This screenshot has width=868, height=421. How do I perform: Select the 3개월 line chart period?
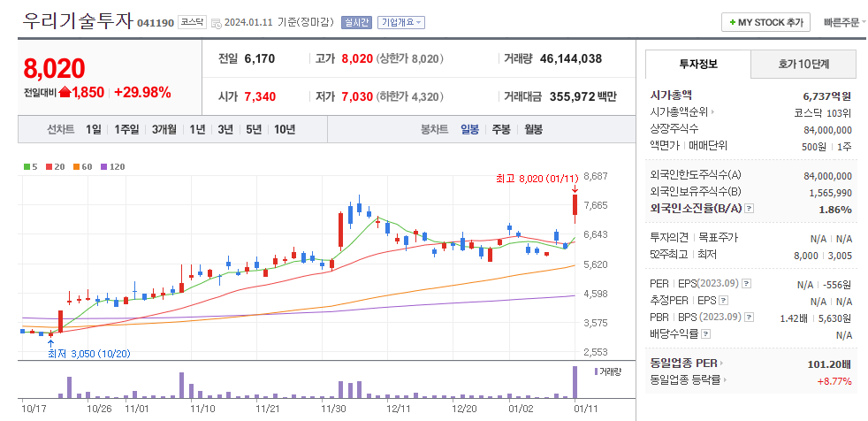coord(164,130)
